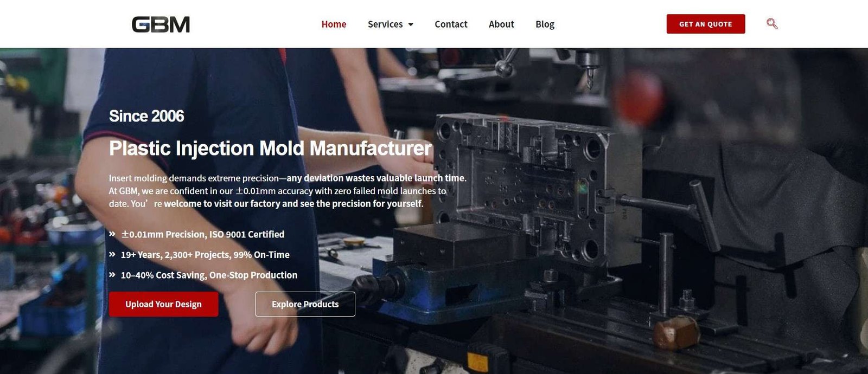868x374 pixels.
Task: Open the Services menu item
Action: point(385,24)
